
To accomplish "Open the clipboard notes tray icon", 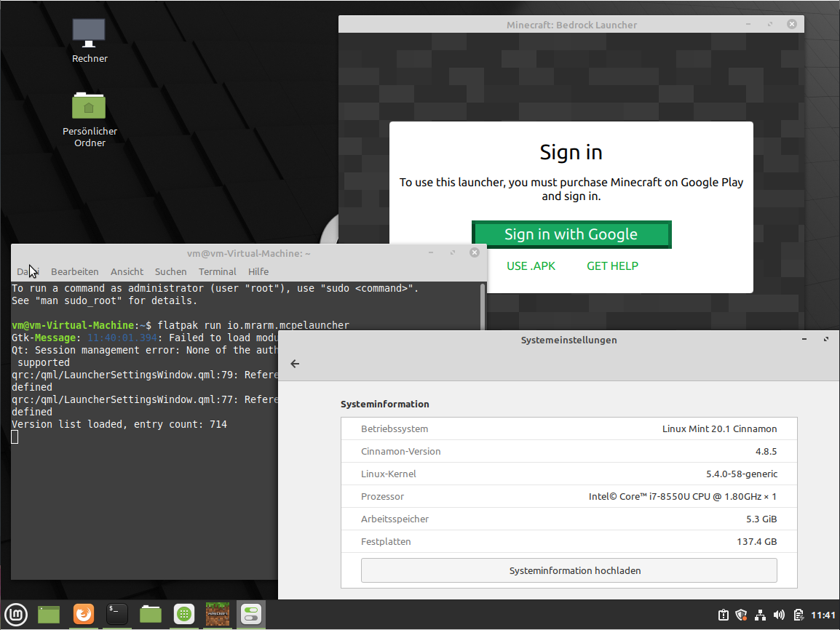I will click(799, 615).
